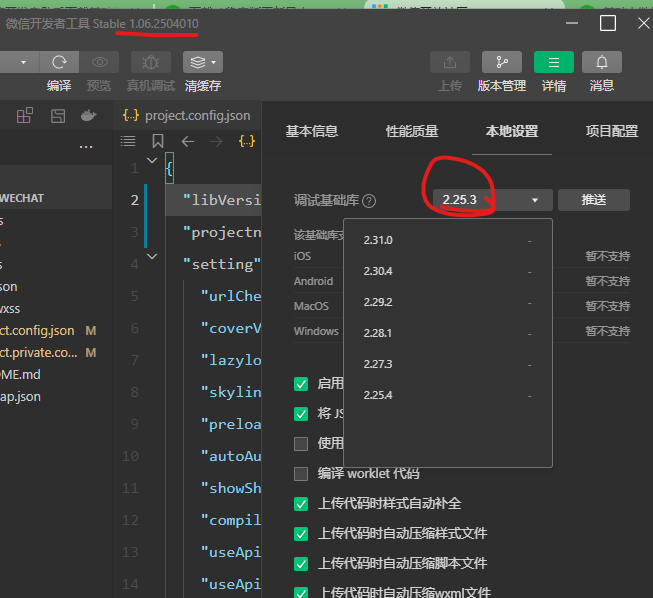
Task: Select the project.config.json editor tab
Action: [187, 115]
